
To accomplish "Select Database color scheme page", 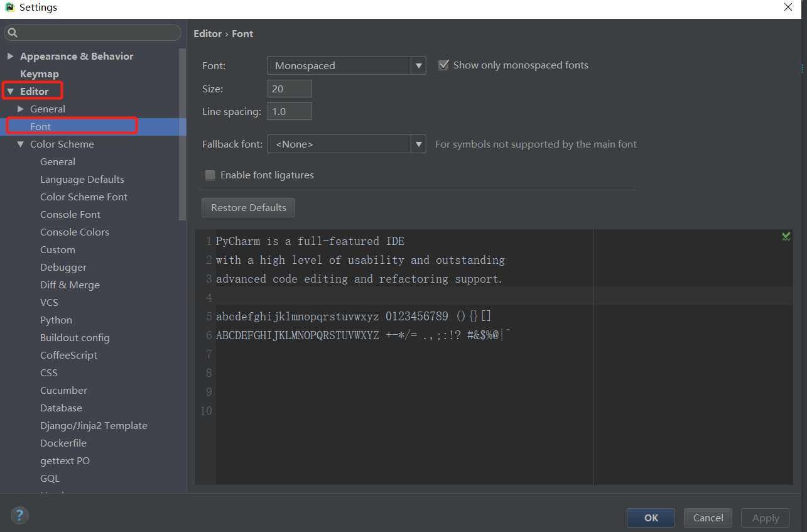I will 61,408.
